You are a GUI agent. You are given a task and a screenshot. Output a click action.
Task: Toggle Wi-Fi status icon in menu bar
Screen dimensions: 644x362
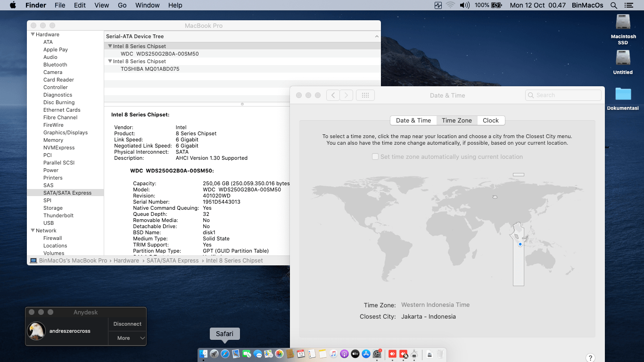(x=449, y=5)
